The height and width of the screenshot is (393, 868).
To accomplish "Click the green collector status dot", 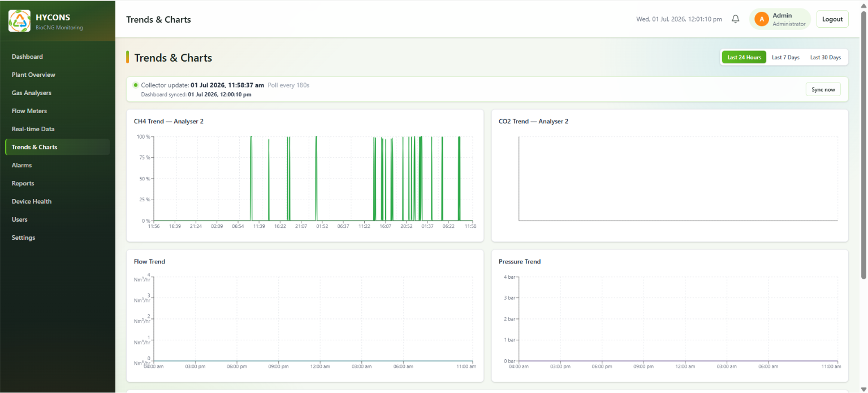I will (136, 85).
